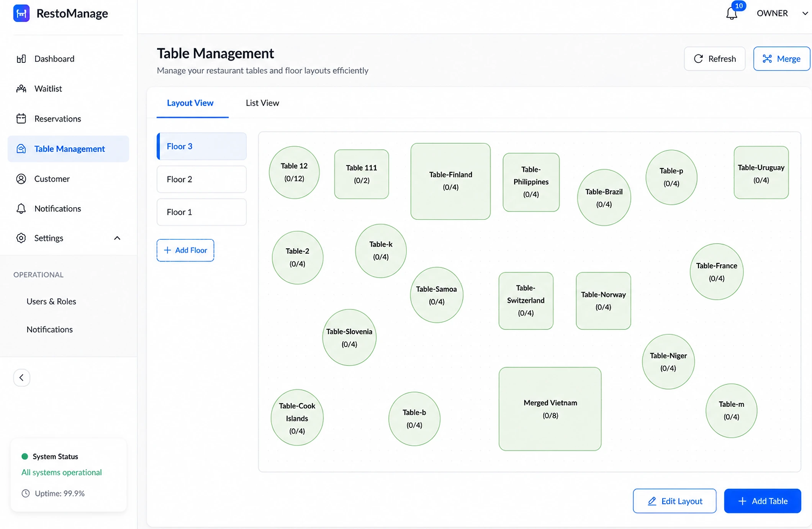Click the Reservations calendar icon
The image size is (812, 529).
point(21,118)
